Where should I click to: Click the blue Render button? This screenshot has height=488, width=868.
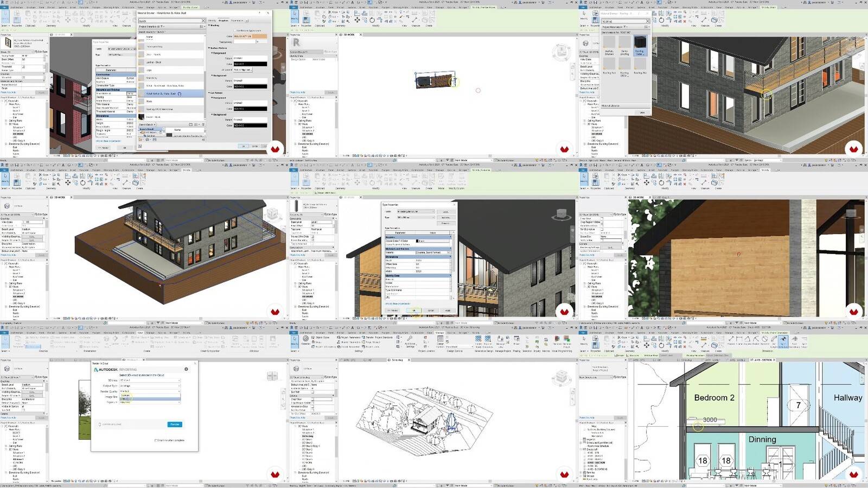pyautogui.click(x=175, y=424)
